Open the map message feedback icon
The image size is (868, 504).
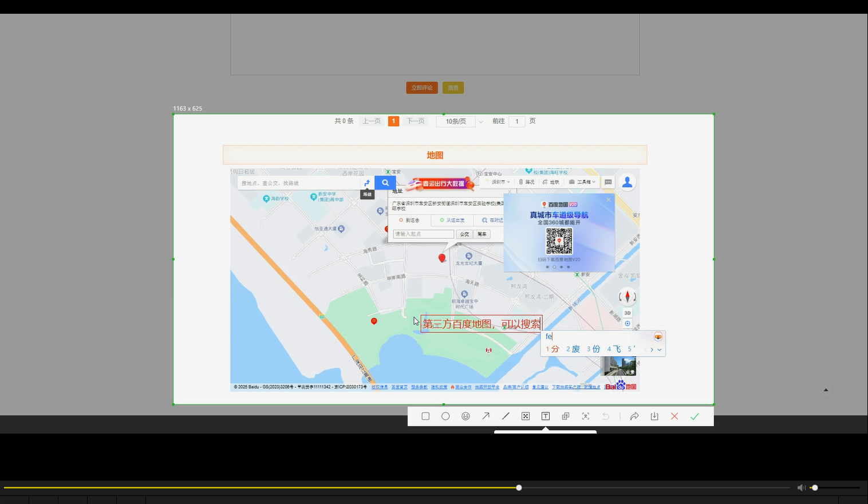(x=608, y=182)
